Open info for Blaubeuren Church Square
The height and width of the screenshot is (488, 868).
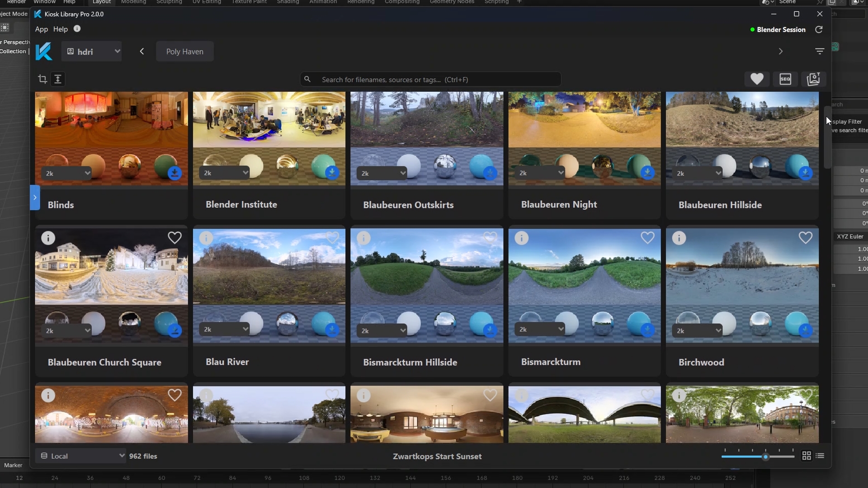tap(48, 238)
